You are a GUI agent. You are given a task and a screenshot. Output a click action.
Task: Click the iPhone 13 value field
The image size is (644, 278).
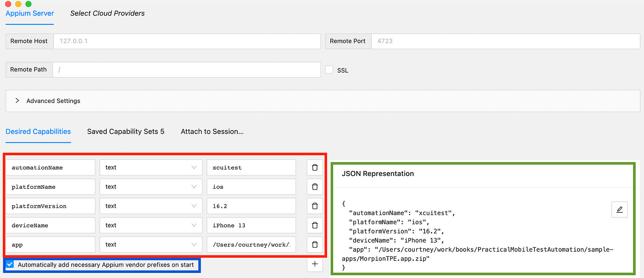coord(251,226)
